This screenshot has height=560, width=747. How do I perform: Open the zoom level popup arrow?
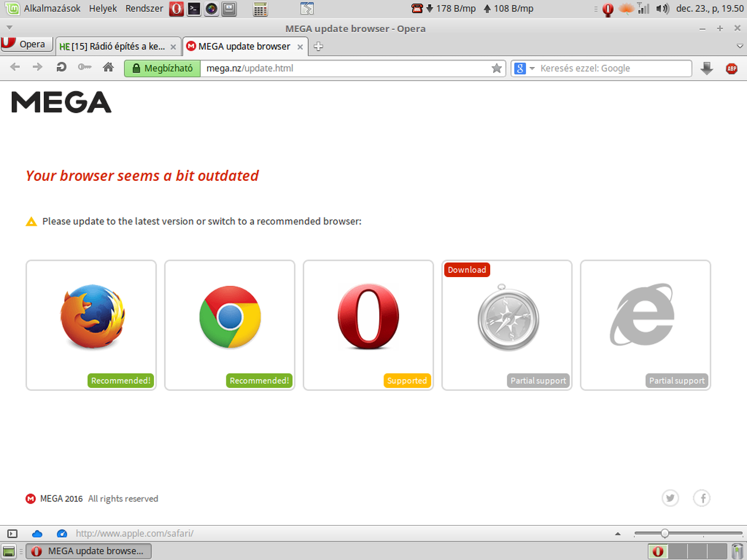tap(617, 534)
